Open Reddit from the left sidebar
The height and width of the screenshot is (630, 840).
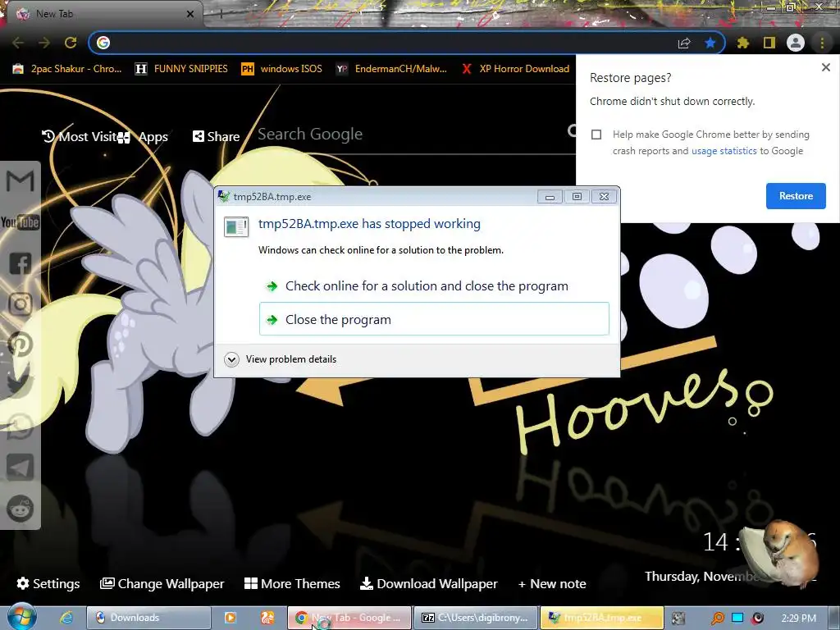click(x=21, y=509)
